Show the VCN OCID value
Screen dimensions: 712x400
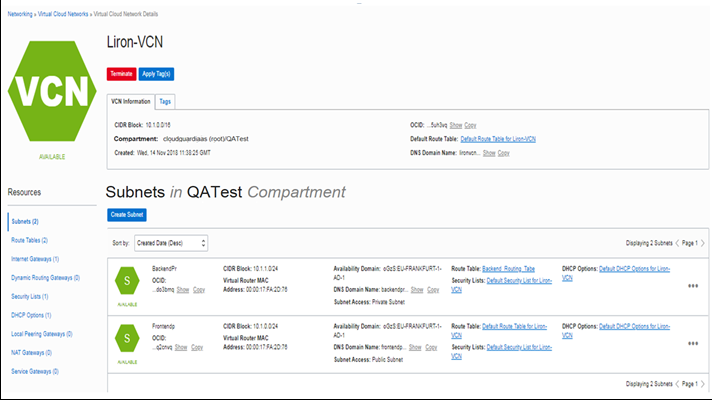456,125
